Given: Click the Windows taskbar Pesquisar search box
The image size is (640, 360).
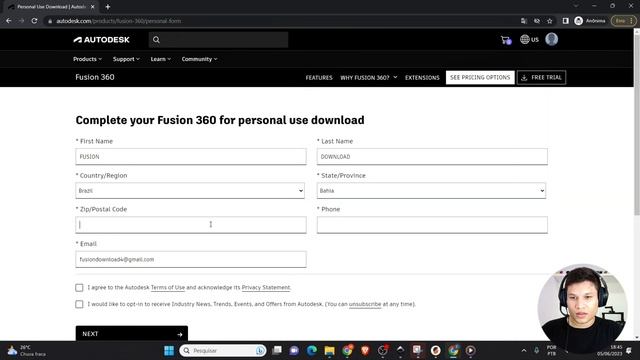Looking at the screenshot, I should (222, 351).
